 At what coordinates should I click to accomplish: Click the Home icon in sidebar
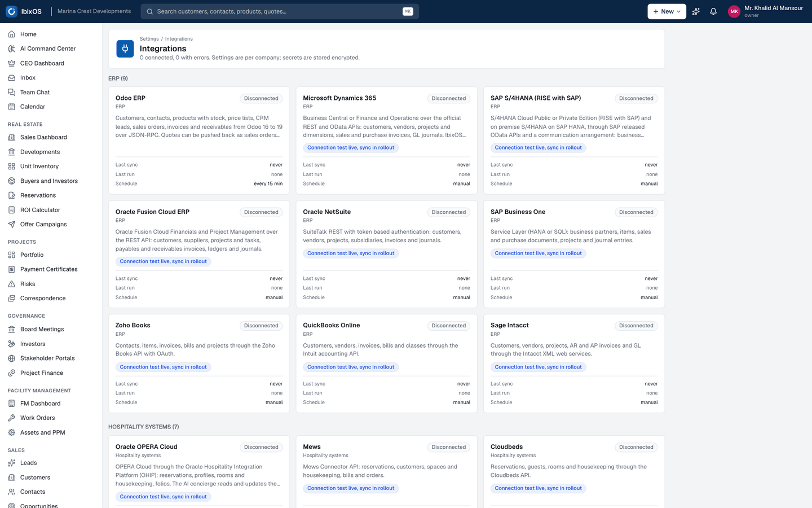pyautogui.click(x=11, y=34)
